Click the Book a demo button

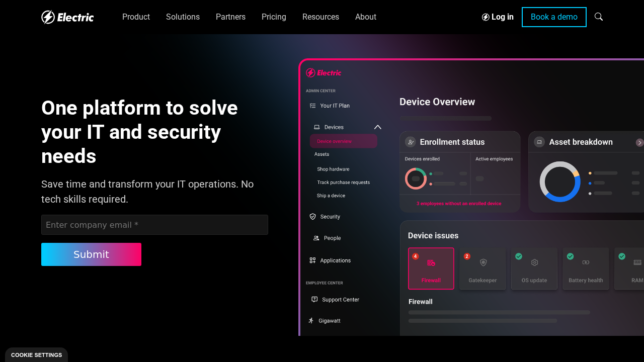pyautogui.click(x=554, y=17)
